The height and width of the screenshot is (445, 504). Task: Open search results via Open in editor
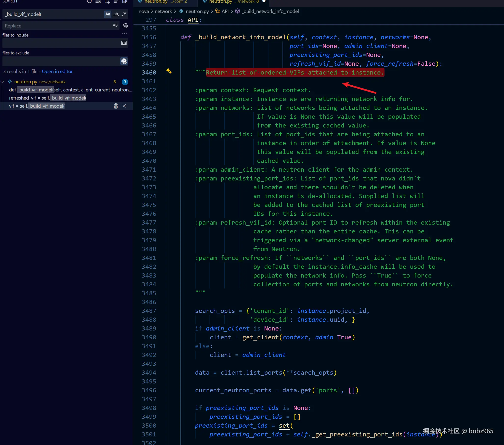pos(57,71)
